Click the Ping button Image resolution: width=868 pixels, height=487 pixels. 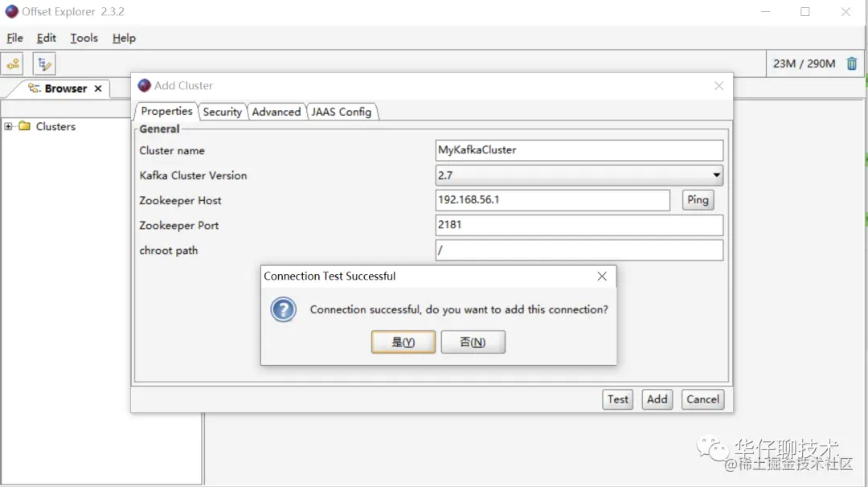698,200
